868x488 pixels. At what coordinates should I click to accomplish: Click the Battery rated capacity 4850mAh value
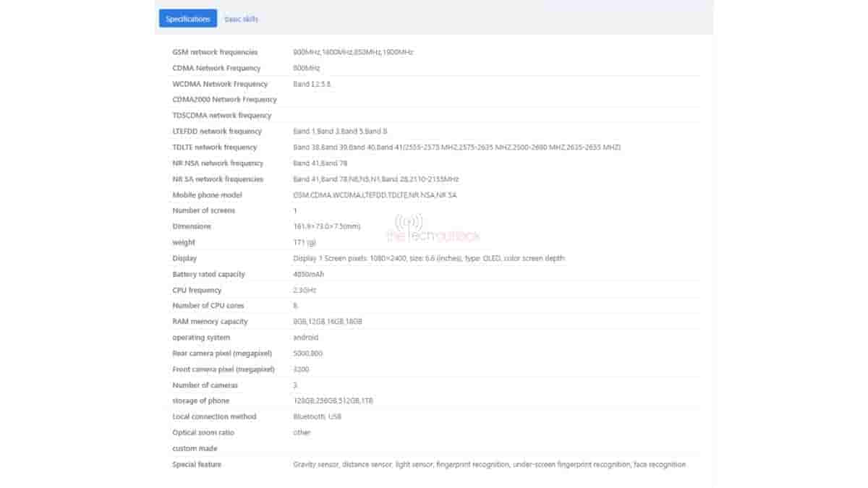(x=309, y=274)
